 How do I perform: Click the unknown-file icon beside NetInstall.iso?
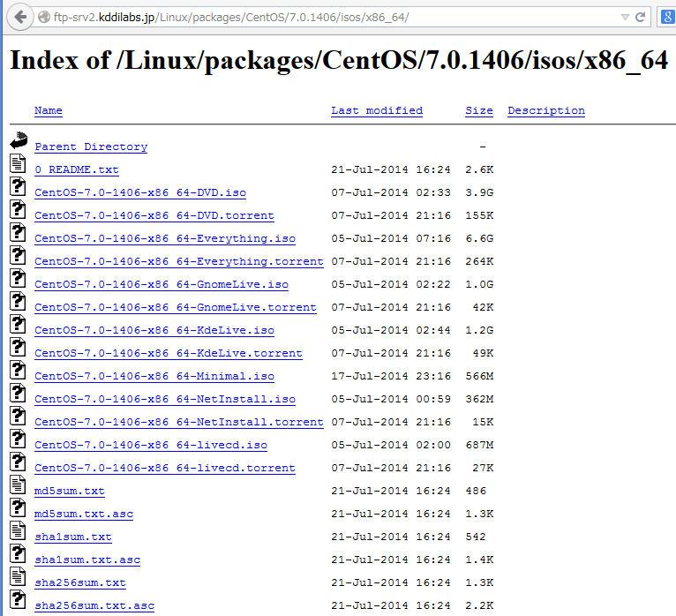(x=18, y=393)
